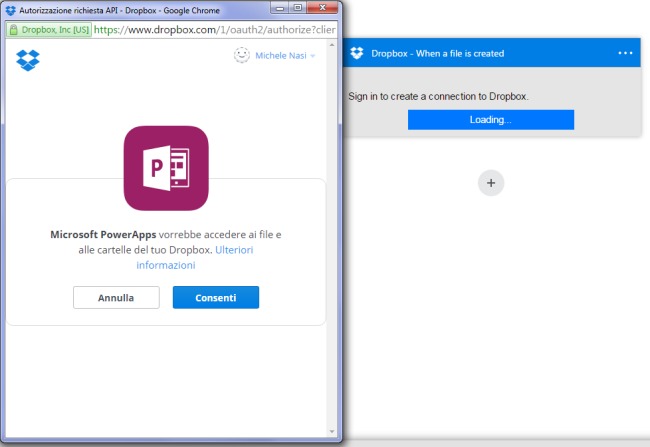Open the three-dots menu on the Dropbox card
The height and width of the screenshot is (447, 650).
coord(625,53)
